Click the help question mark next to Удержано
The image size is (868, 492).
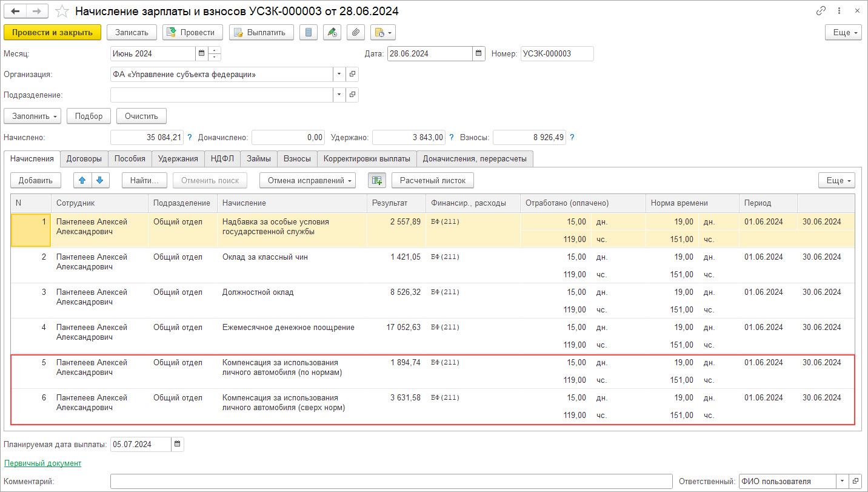click(452, 138)
